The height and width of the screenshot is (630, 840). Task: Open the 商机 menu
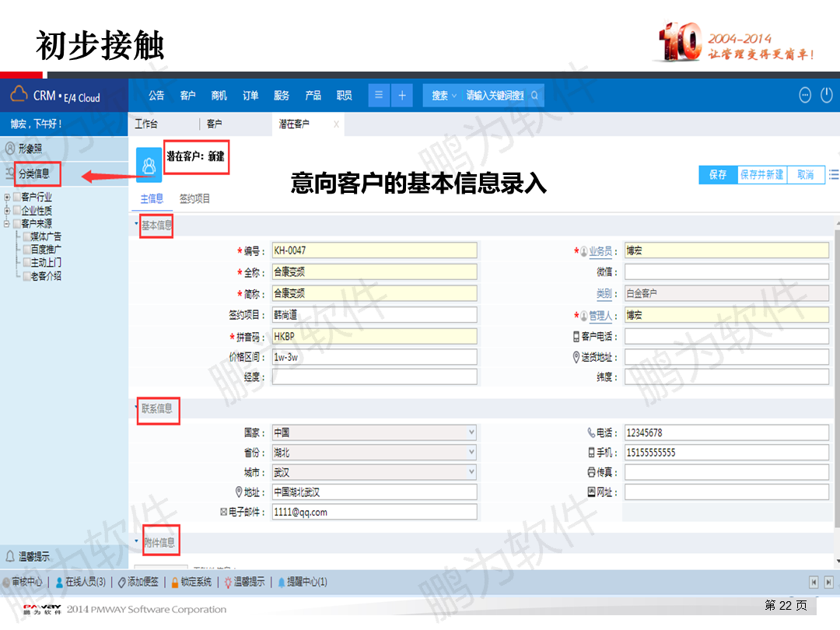[x=219, y=96]
